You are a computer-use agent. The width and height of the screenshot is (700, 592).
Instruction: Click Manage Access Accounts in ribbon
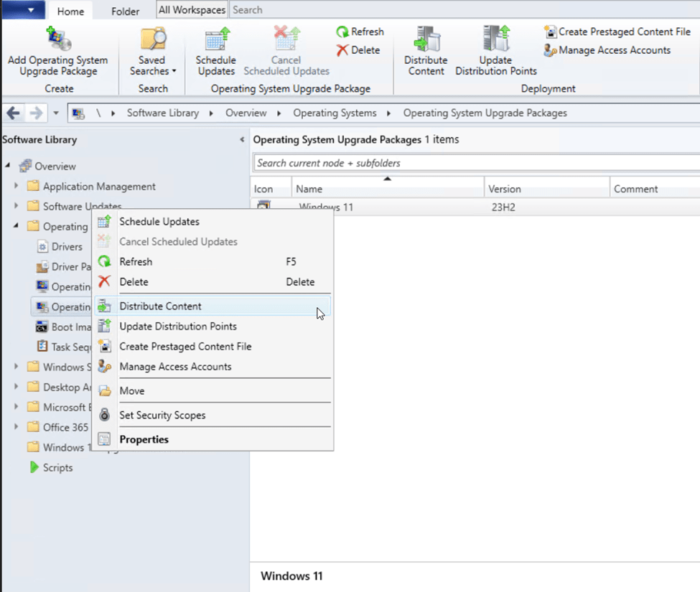(607, 50)
